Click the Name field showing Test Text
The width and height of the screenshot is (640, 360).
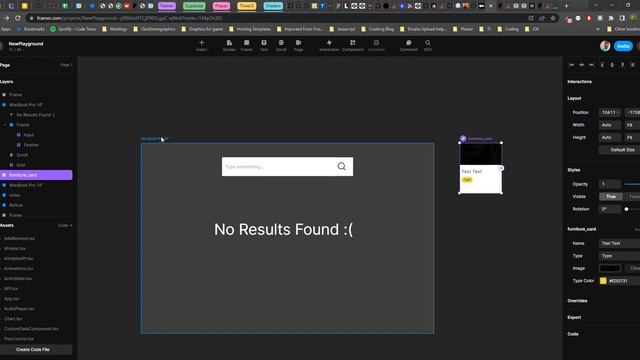pyautogui.click(x=620, y=243)
